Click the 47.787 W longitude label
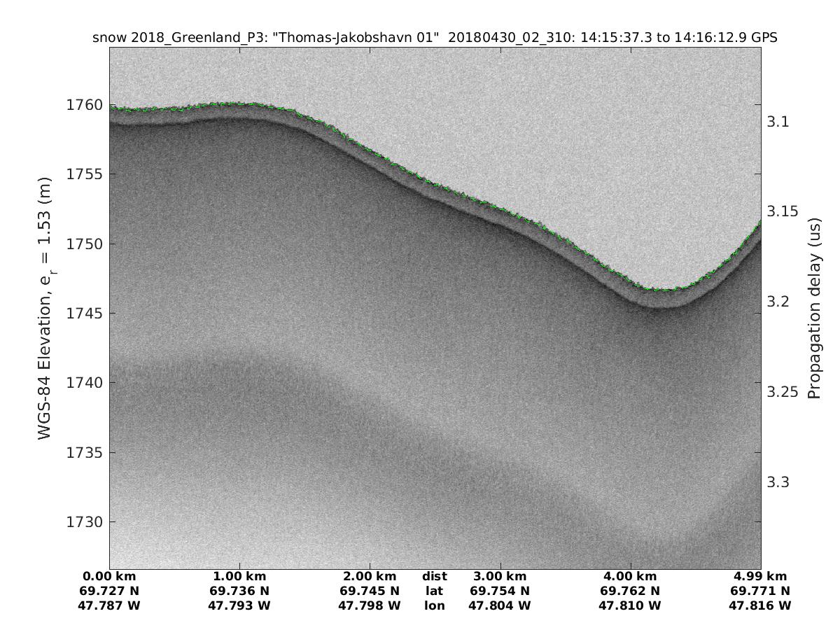 [x=109, y=605]
